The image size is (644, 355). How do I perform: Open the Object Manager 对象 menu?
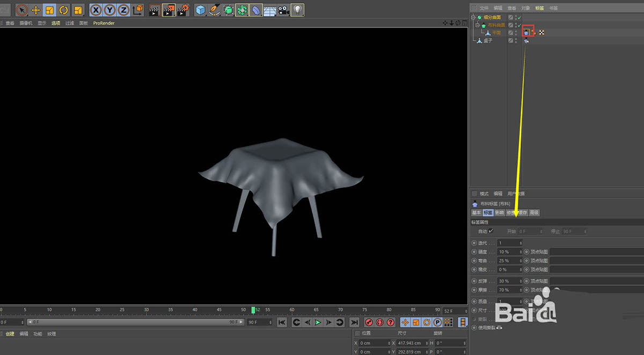click(526, 8)
